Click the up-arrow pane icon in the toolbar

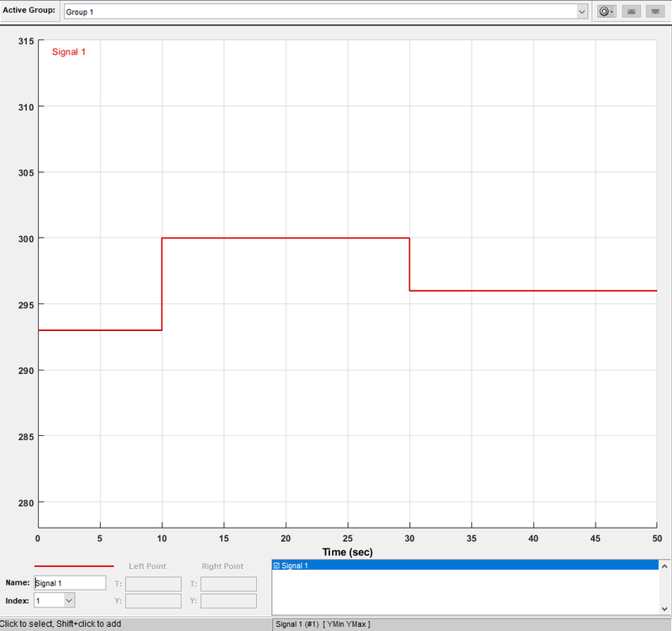[x=630, y=11]
